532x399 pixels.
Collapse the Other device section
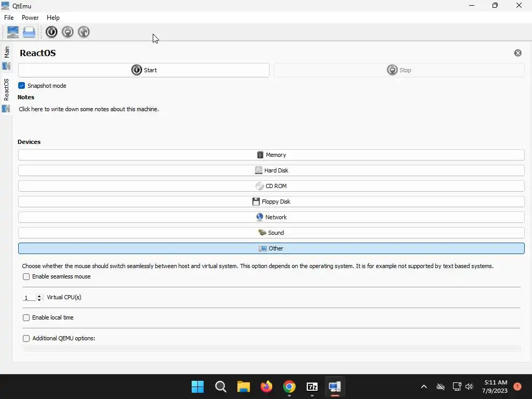click(271, 248)
